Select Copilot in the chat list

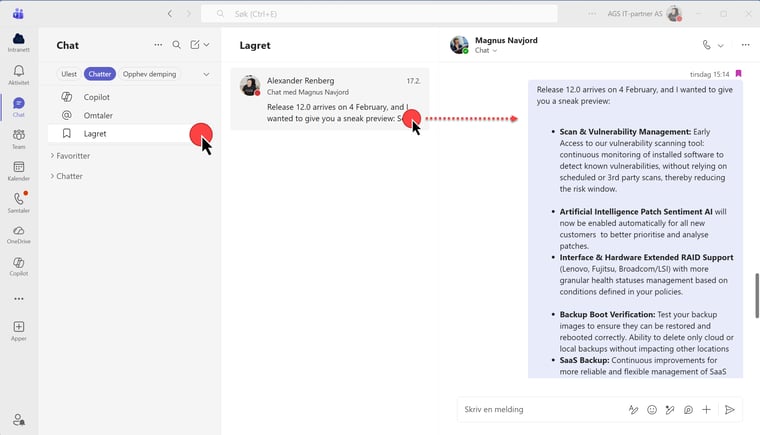pos(97,97)
